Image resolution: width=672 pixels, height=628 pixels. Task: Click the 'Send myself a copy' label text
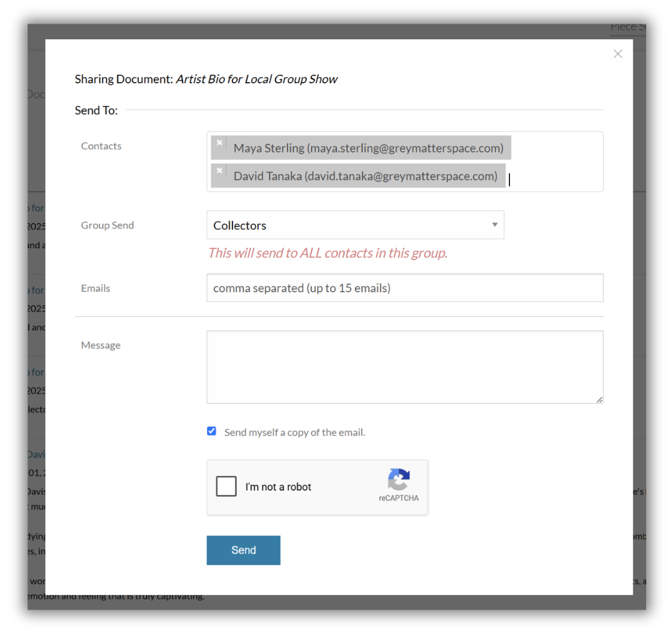[x=295, y=433]
